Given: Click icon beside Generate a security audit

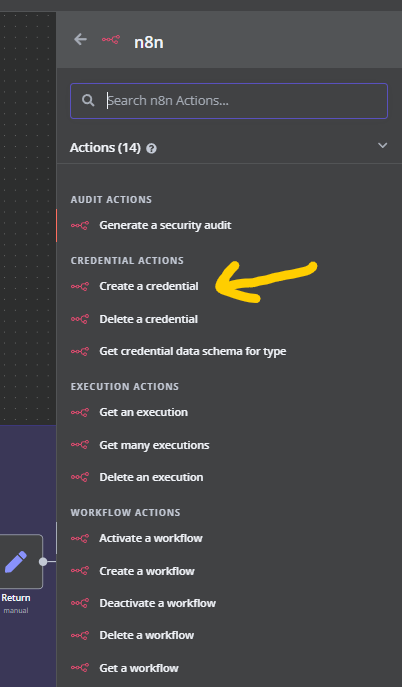Looking at the screenshot, I should coord(80,225).
